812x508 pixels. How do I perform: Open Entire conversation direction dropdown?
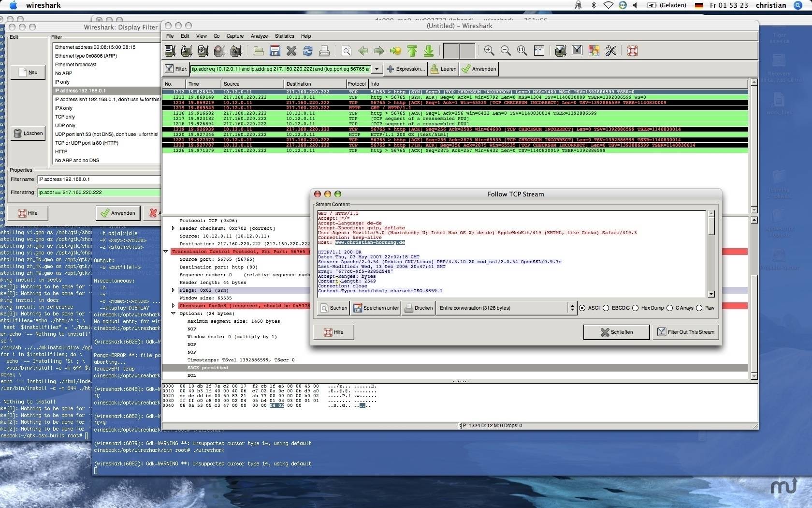507,308
